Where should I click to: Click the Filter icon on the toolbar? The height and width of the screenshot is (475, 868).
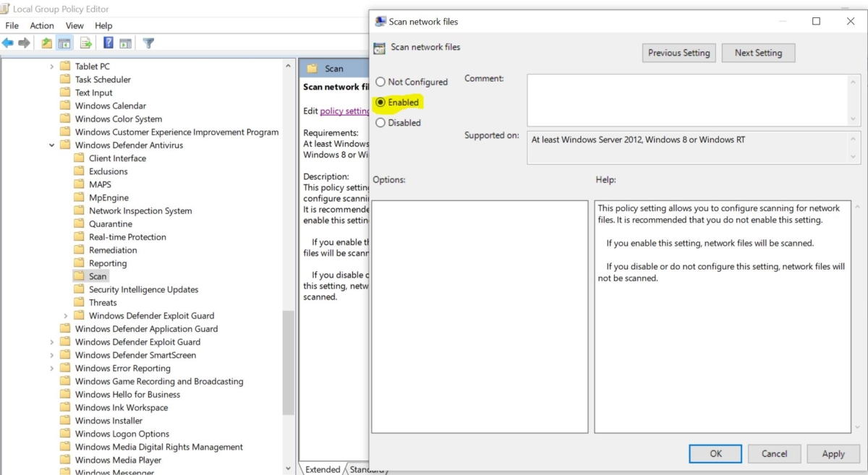(x=148, y=43)
